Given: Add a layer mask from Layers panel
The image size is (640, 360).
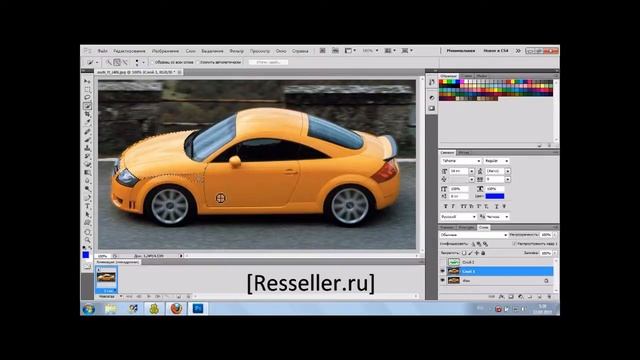Looking at the screenshot, I should (511, 297).
